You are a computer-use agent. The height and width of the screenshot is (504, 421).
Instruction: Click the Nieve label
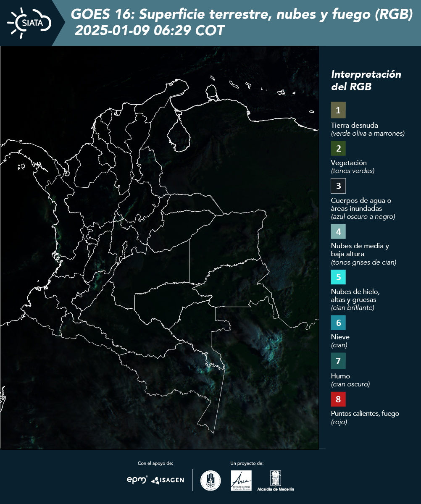pyautogui.click(x=340, y=337)
